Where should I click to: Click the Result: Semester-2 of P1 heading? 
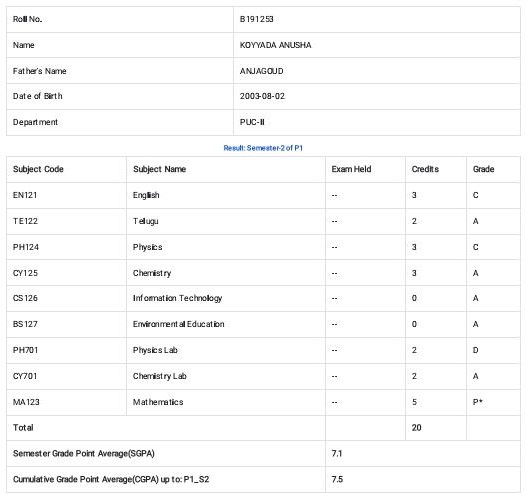coord(263,148)
